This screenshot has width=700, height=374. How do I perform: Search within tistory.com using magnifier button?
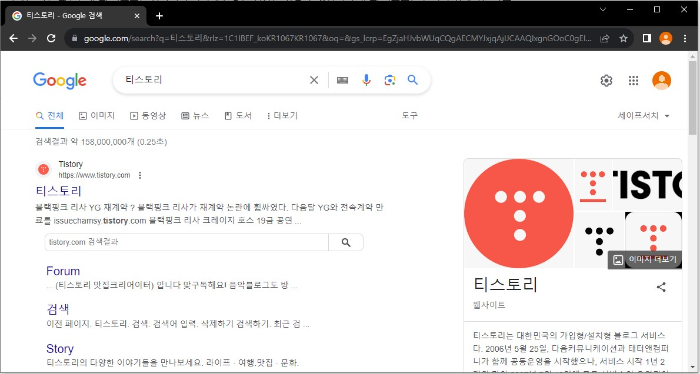pyautogui.click(x=346, y=242)
